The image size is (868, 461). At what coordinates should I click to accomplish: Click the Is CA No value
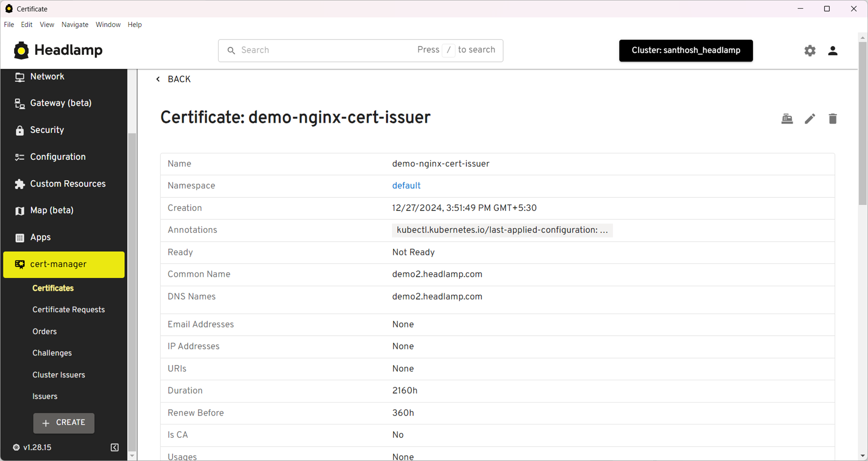(x=397, y=435)
